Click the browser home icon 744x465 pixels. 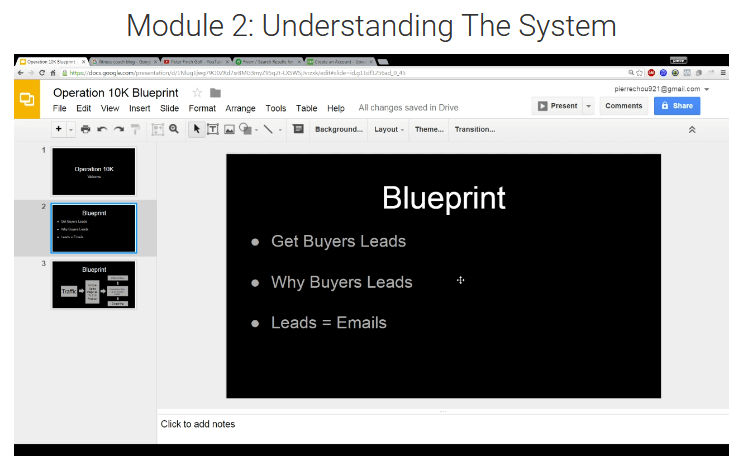(x=53, y=73)
